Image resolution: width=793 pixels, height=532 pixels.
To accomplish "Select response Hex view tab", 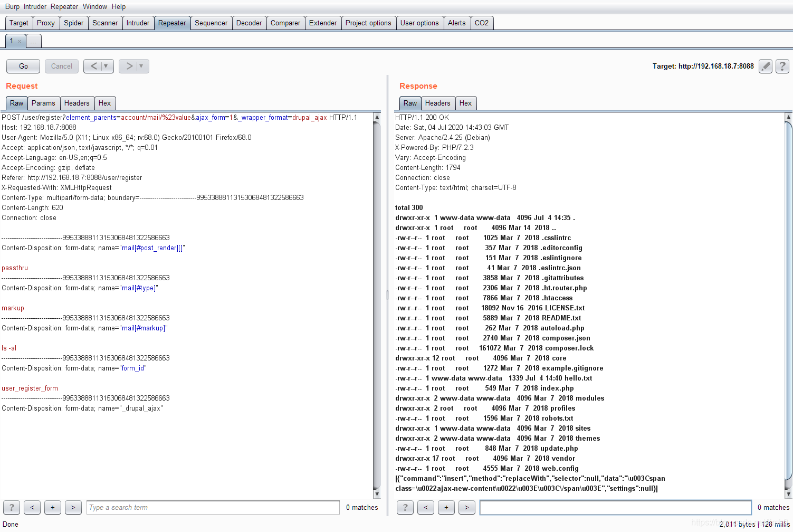I will point(466,103).
